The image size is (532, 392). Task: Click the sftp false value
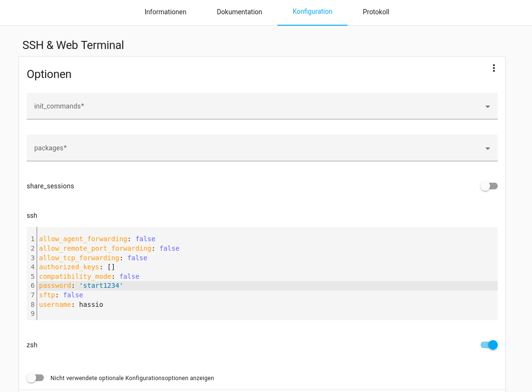point(73,295)
